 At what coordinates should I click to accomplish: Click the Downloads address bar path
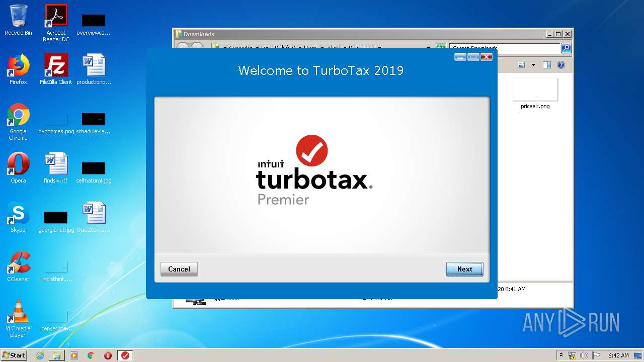tap(321, 48)
